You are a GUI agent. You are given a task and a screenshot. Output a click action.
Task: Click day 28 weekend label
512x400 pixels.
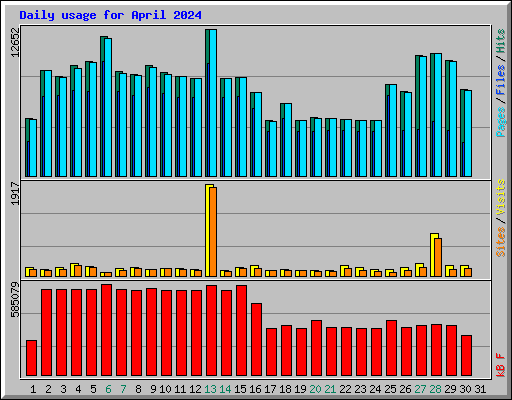pos(435,389)
